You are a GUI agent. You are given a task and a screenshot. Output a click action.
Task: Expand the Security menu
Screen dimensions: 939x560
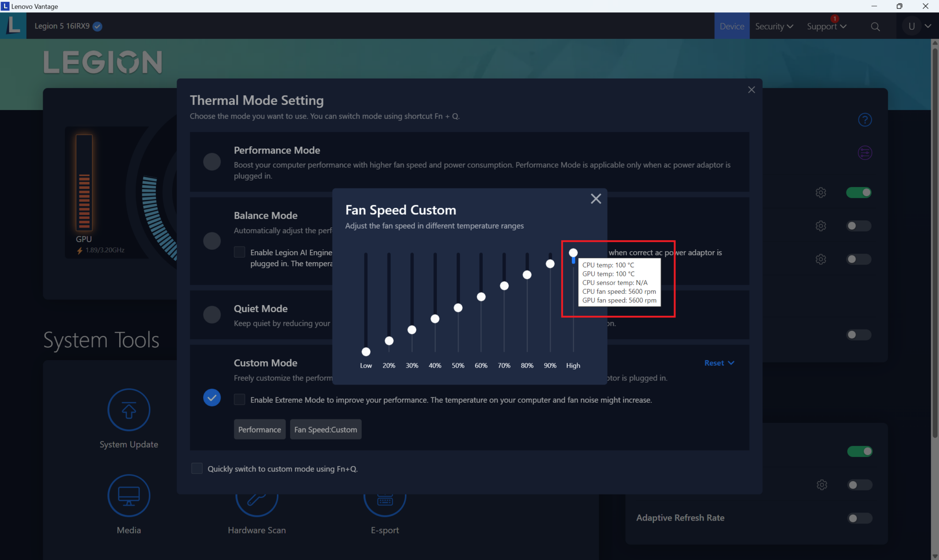point(774,26)
